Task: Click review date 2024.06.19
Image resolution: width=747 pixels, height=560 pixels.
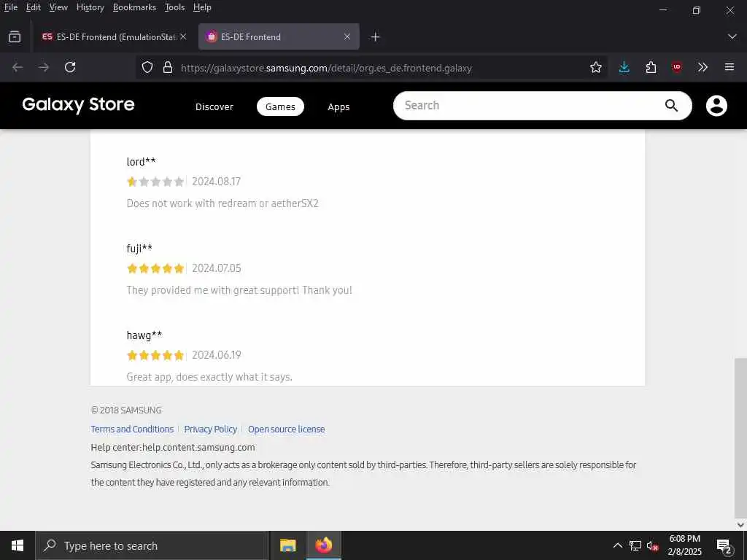Action: tap(216, 355)
